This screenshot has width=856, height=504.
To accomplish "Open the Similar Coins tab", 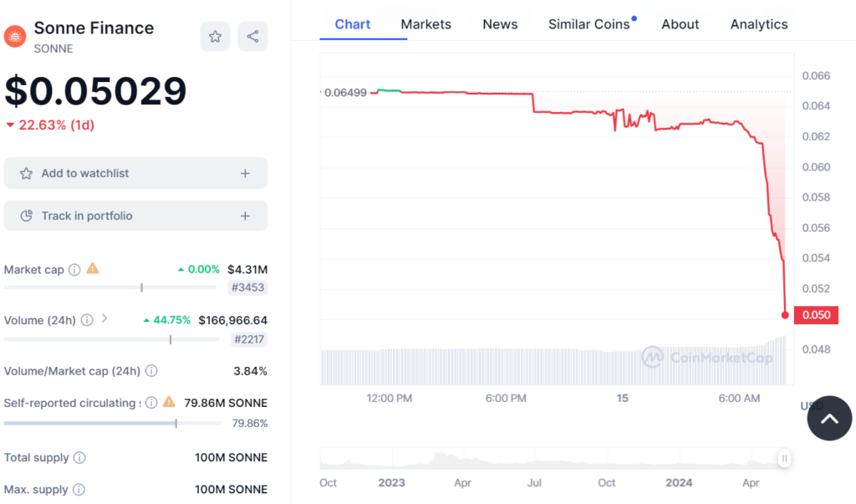I will [x=589, y=24].
